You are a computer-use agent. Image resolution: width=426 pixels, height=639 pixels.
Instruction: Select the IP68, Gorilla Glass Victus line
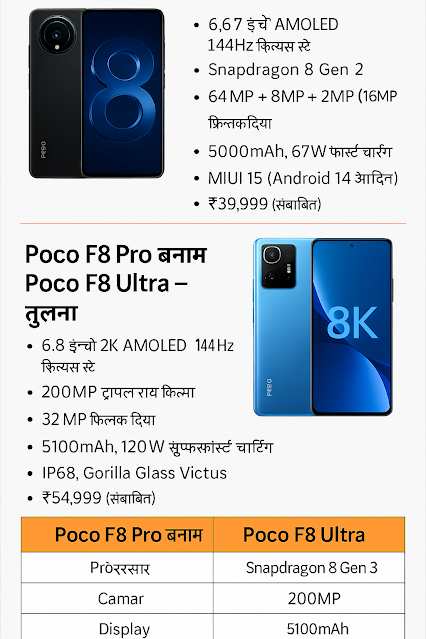(134, 473)
